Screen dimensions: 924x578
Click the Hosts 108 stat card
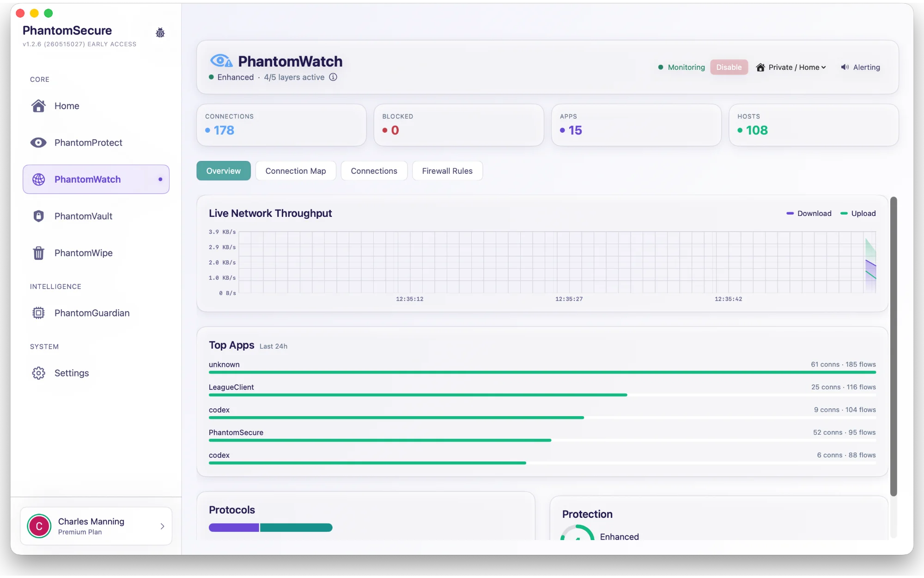(814, 125)
